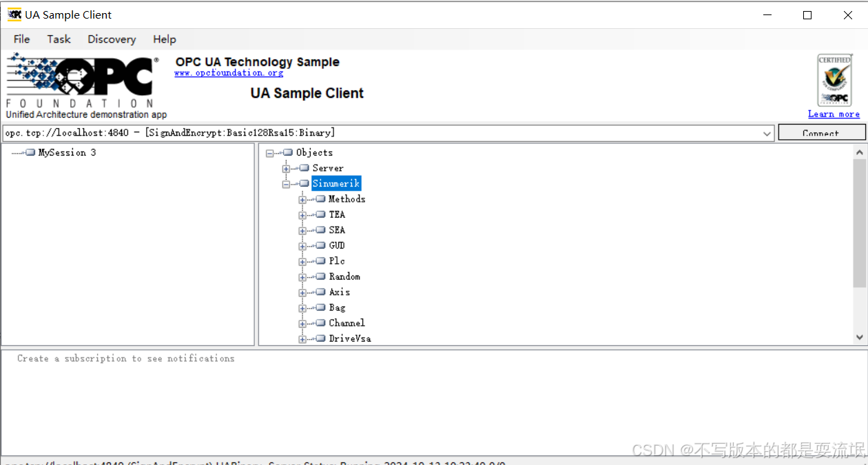Maximize the UA Sample Client window

click(x=807, y=15)
